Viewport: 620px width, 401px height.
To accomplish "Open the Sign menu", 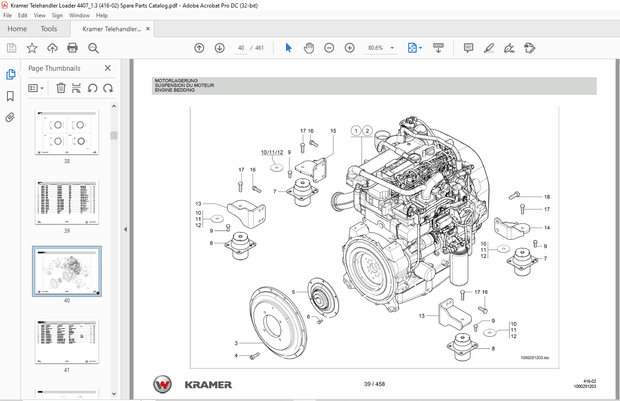I will point(57,15).
